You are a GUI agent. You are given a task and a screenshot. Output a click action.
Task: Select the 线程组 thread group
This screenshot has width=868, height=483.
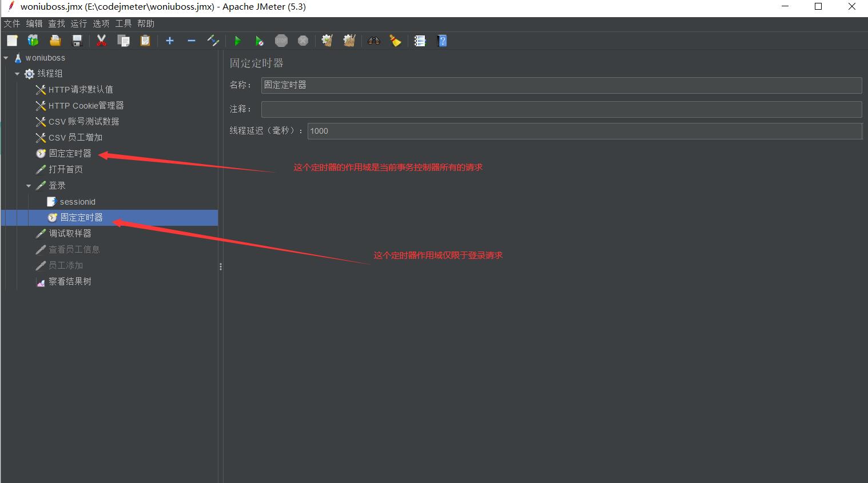[x=50, y=74]
